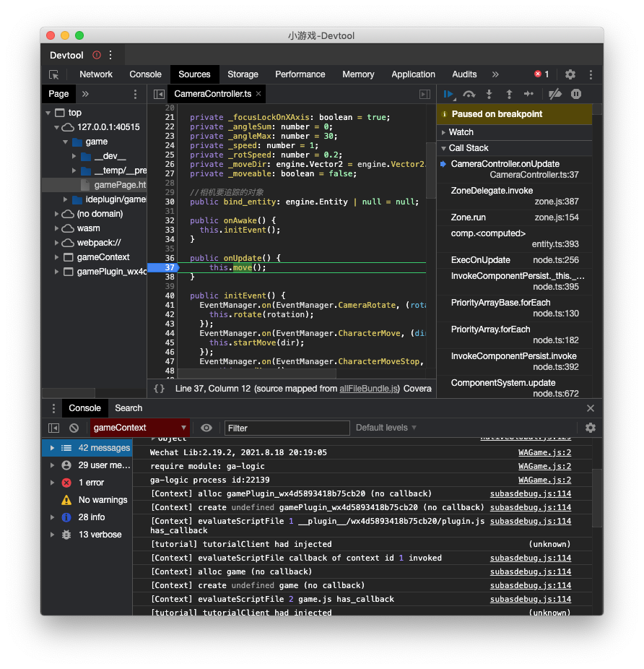This screenshot has width=644, height=669.
Task: Collapse the game folder
Action: tap(65, 142)
